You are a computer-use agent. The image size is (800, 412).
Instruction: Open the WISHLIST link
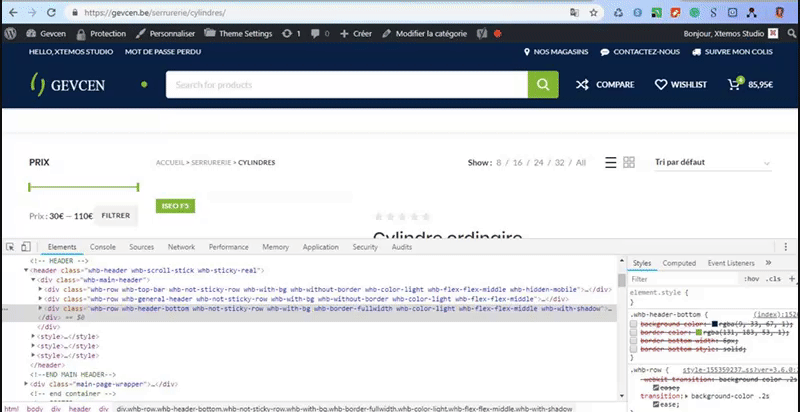pyautogui.click(x=681, y=85)
